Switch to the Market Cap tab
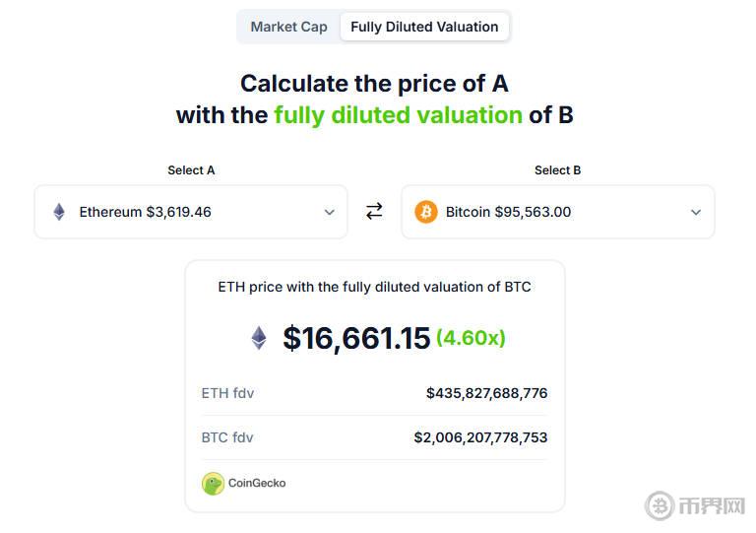 click(x=288, y=27)
